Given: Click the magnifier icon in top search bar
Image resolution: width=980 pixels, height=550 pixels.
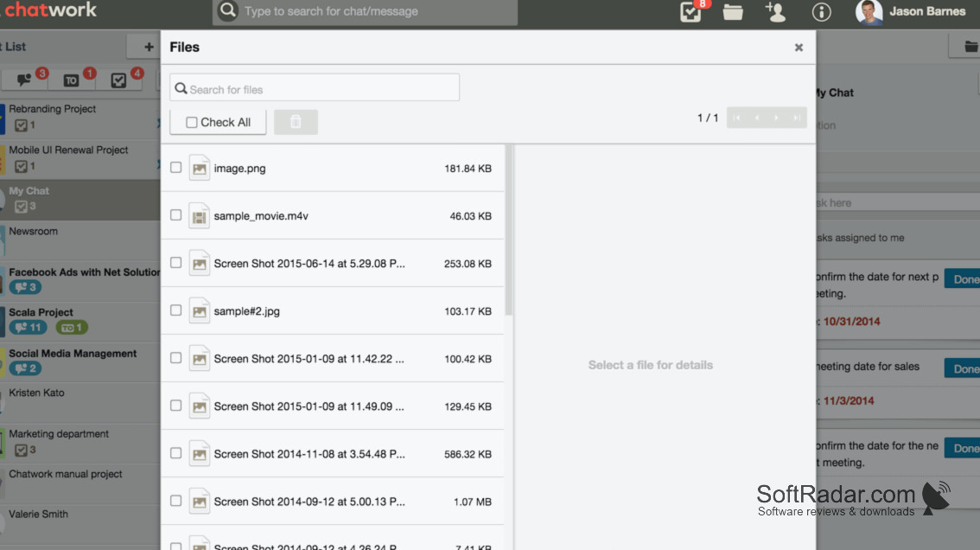Looking at the screenshot, I should 228,10.
